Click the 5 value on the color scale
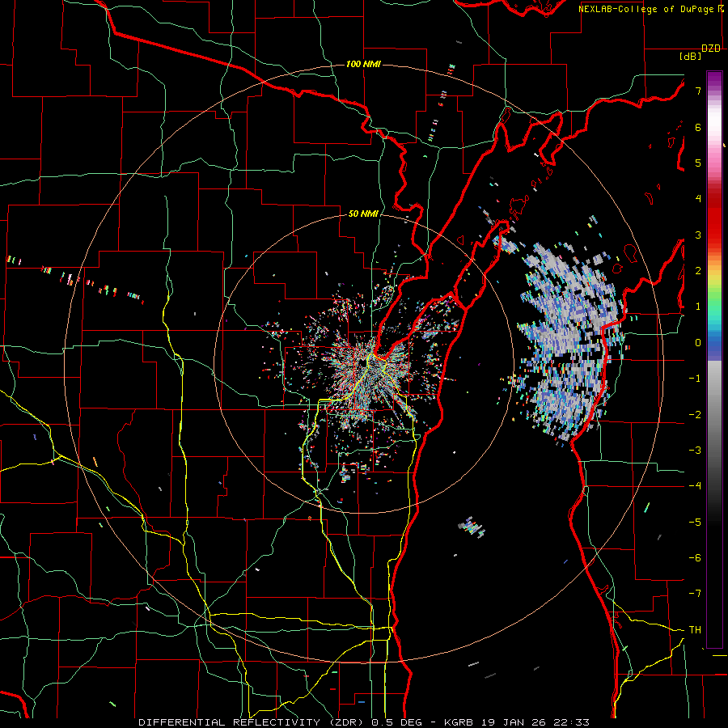The width and height of the screenshot is (728, 728). pos(698,163)
